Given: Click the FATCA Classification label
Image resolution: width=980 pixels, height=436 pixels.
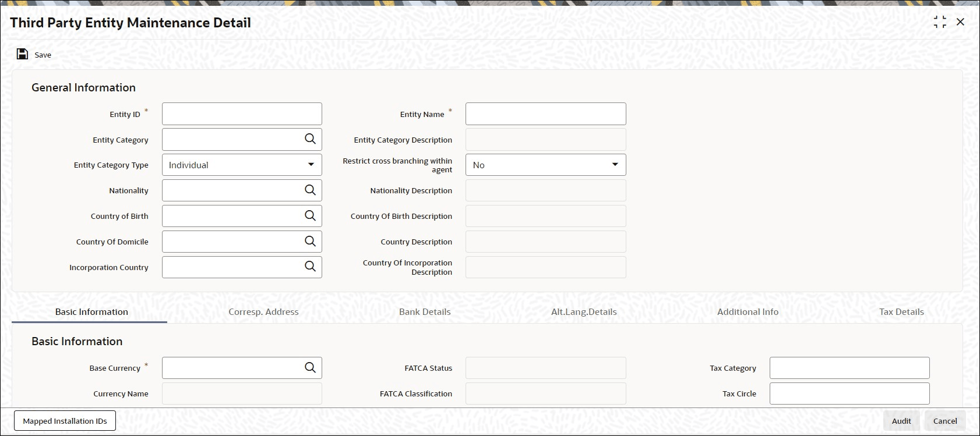Looking at the screenshot, I should [416, 394].
